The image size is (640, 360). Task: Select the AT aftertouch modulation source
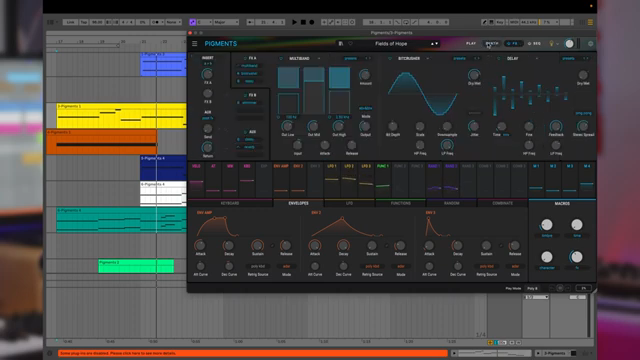tap(213, 179)
